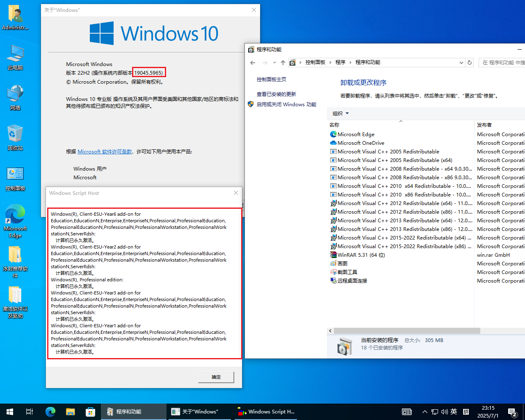Screen dimensions: 525x420
Task: Sort by the 名称 column header
Action: 400,125
